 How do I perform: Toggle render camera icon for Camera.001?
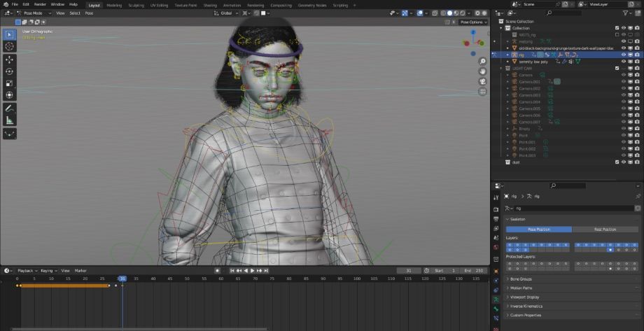(637, 82)
